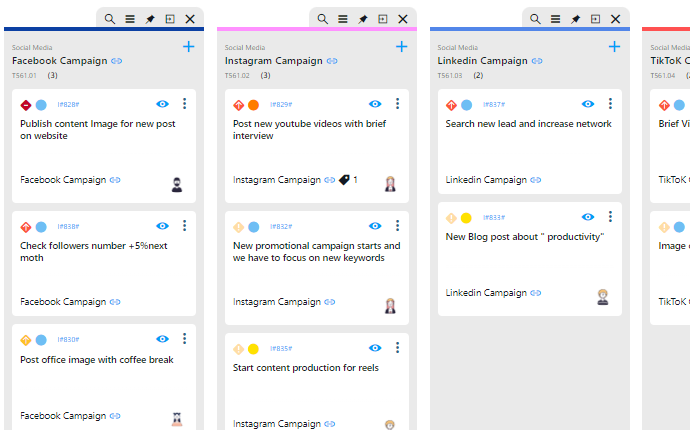The width and height of the screenshot is (690, 430).
Task: Click Facebook Campaign link on Post office image card
Action: 62,415
